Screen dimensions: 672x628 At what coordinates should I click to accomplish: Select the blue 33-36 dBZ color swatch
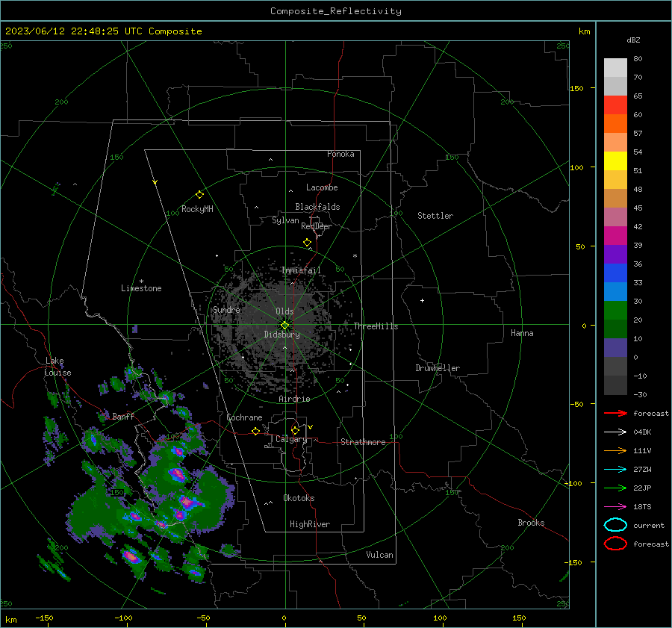pyautogui.click(x=615, y=273)
